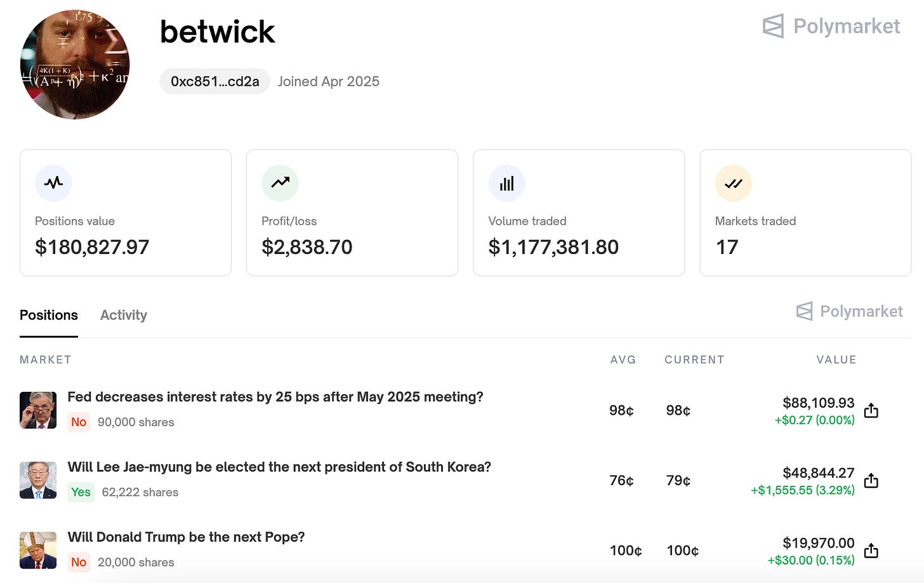Open the Lee Jae-myung election market link
Screen dimensions: 924x583
[x=279, y=467]
